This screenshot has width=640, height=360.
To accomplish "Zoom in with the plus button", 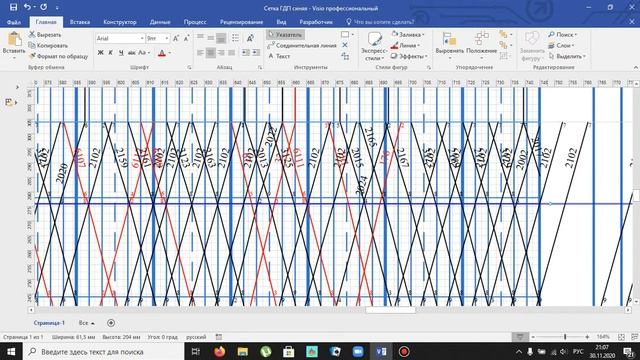I will point(587,337).
